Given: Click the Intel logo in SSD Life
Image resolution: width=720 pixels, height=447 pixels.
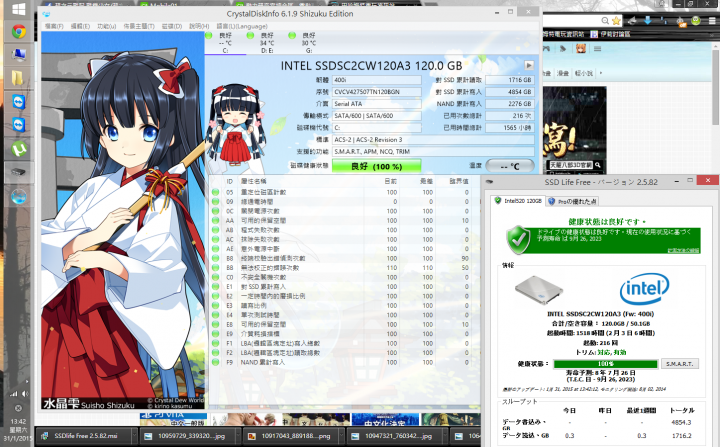Looking at the screenshot, I should pos(645,289).
